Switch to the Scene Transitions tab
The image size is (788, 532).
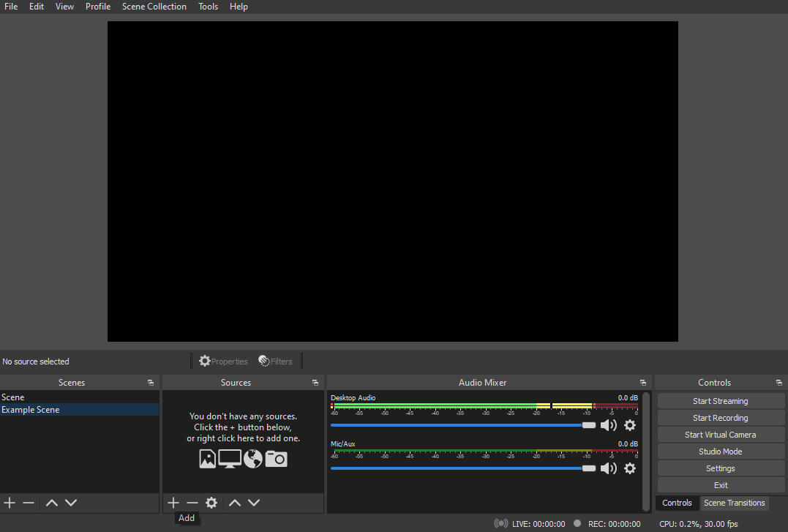pos(735,503)
